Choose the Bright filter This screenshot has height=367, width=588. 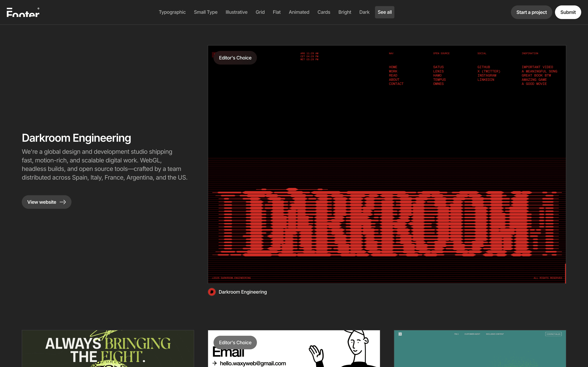click(x=345, y=12)
